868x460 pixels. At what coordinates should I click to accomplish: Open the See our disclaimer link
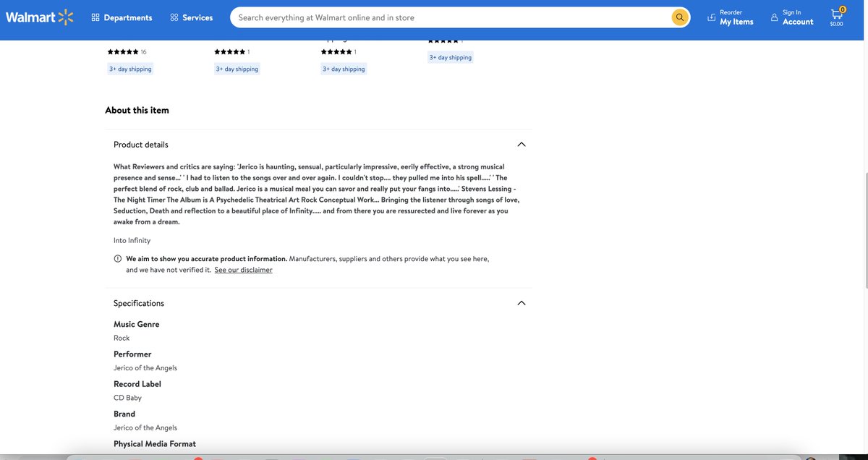(244, 270)
